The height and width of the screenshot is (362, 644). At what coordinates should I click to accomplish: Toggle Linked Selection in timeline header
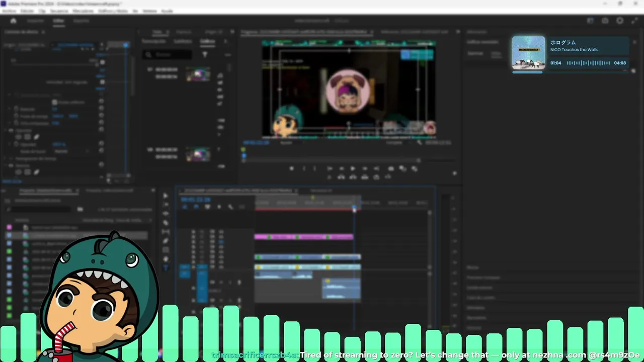pos(207,207)
